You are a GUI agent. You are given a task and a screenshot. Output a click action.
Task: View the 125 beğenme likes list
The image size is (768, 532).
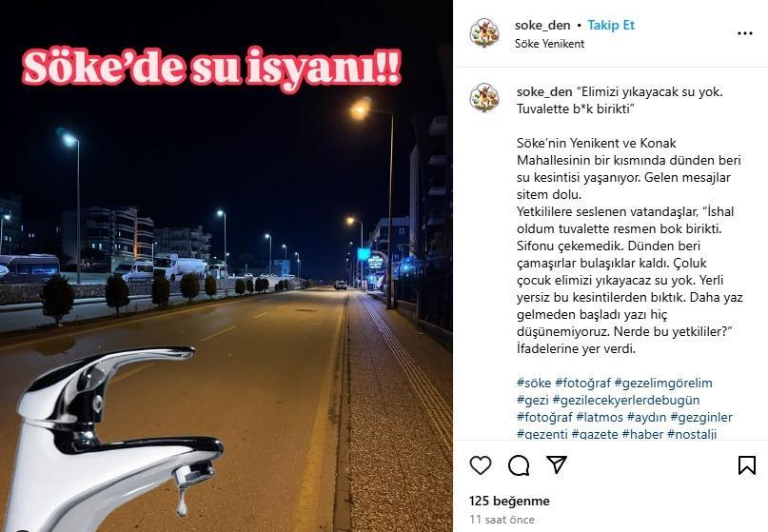[x=509, y=501]
